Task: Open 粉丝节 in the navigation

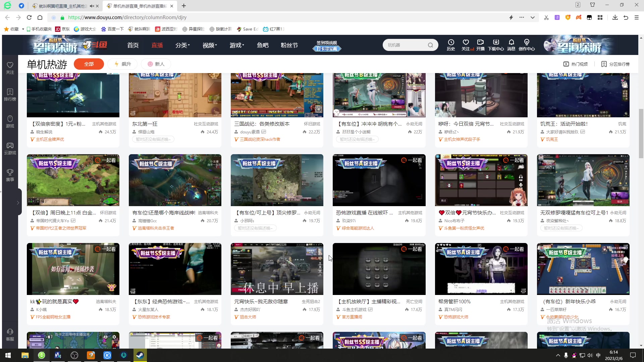Action: pos(289,45)
